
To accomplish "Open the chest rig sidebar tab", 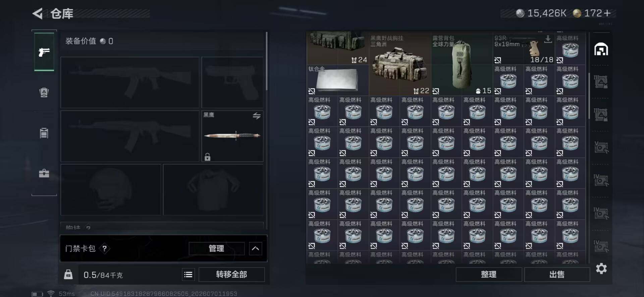I will pos(44,133).
